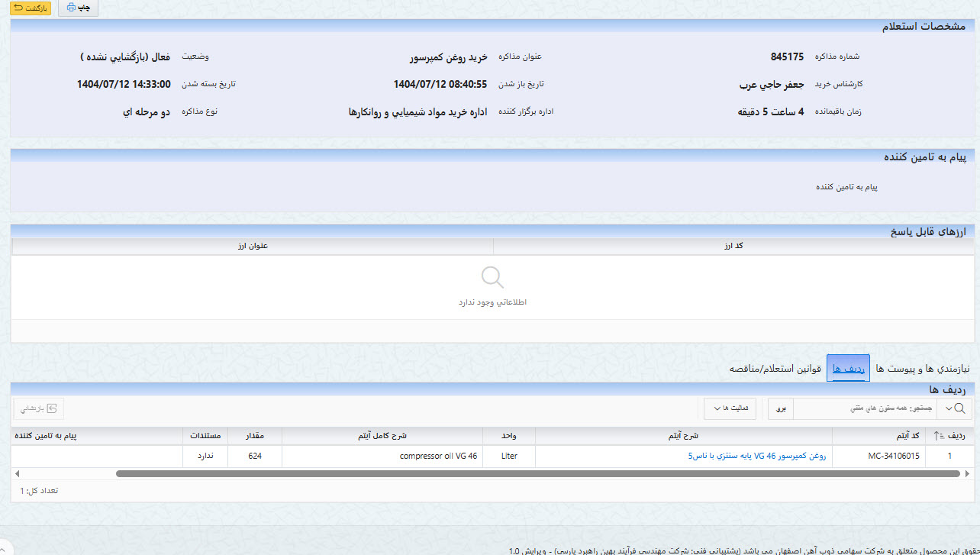Viewport: 980px width, 555px height.
Task: Click the right arrow of the table scrollbar
Action: tap(966, 473)
